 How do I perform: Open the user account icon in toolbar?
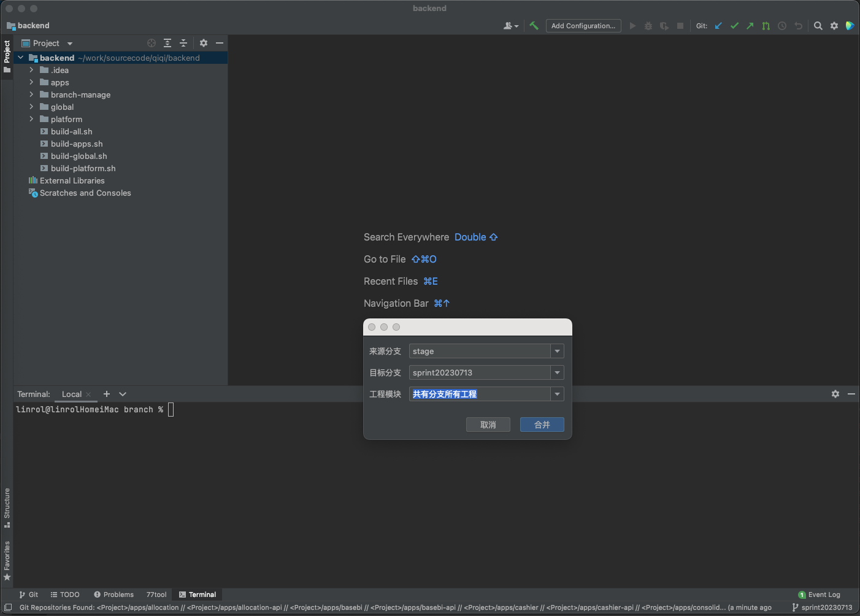tap(510, 26)
